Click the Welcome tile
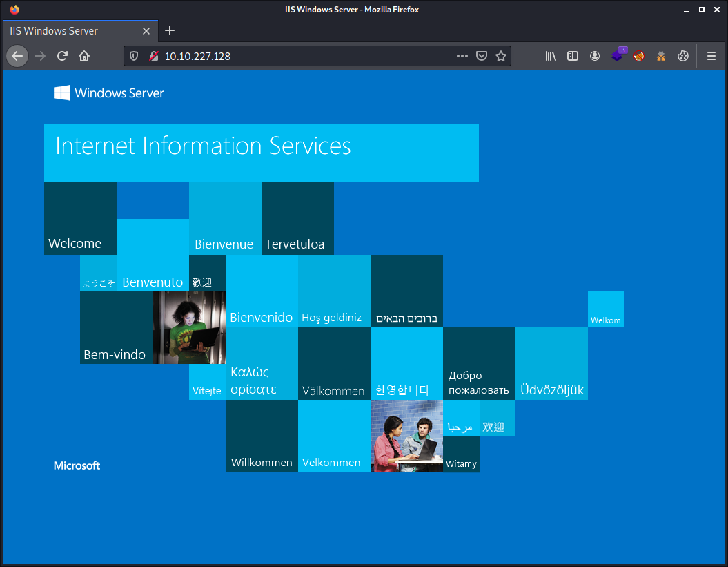728x567 pixels. tap(80, 218)
